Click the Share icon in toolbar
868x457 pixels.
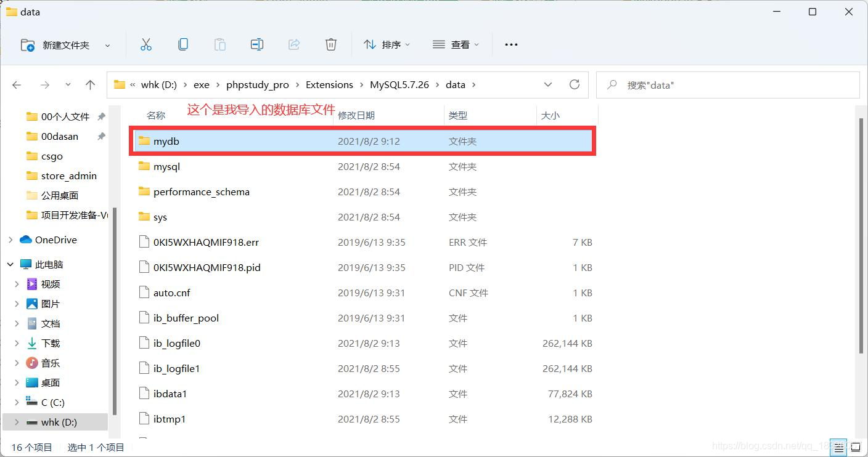294,44
